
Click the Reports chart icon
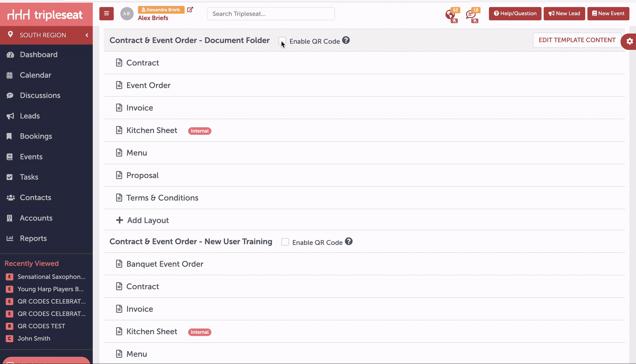pyautogui.click(x=10, y=238)
